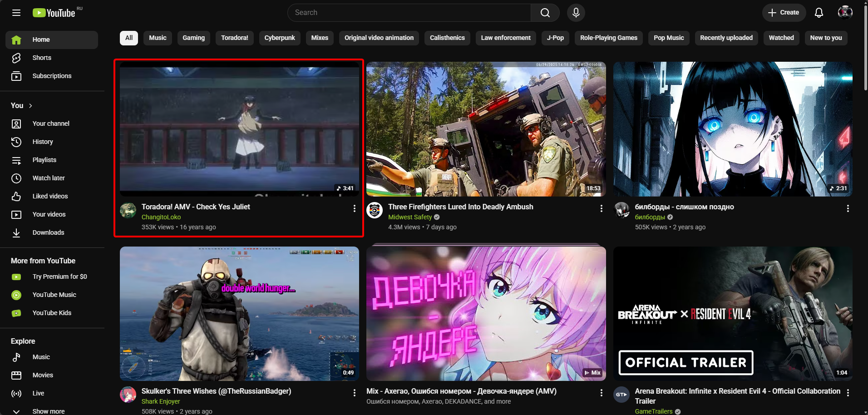Go to YouTube home via logo
Viewport: 868px width, 415px height.
pos(54,13)
